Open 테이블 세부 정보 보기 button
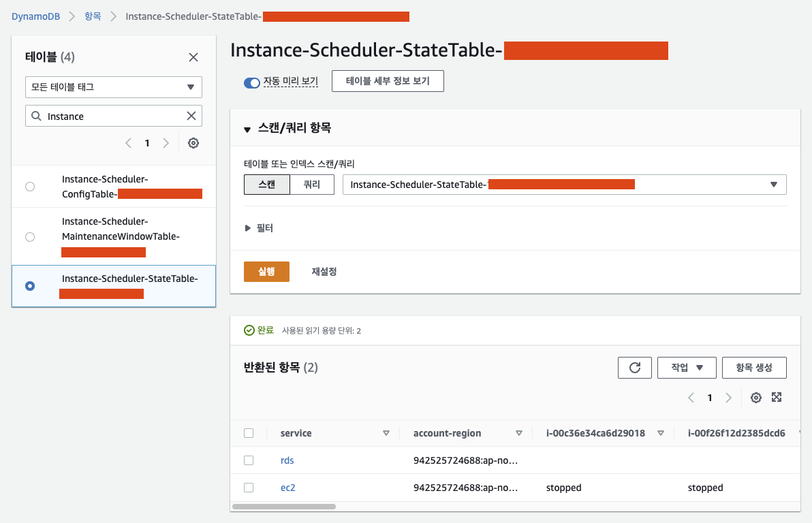The image size is (812, 523). 388,81
